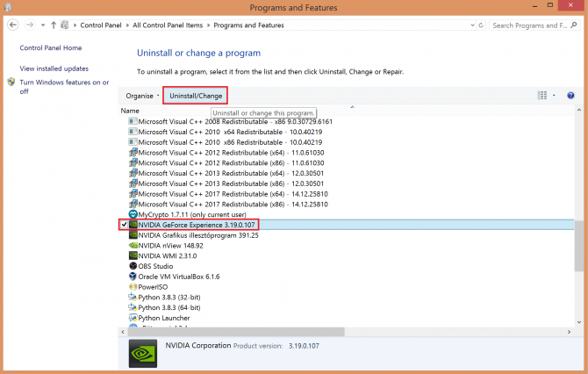Select Visual C++ 2017 Redistributable (x86)
588x374 pixels.
[x=233, y=204]
